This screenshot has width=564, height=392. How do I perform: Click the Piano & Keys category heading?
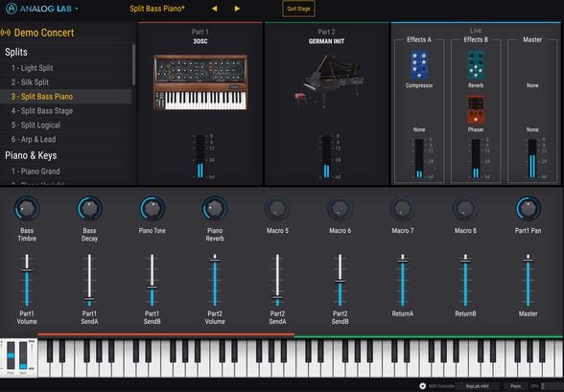[x=31, y=155]
